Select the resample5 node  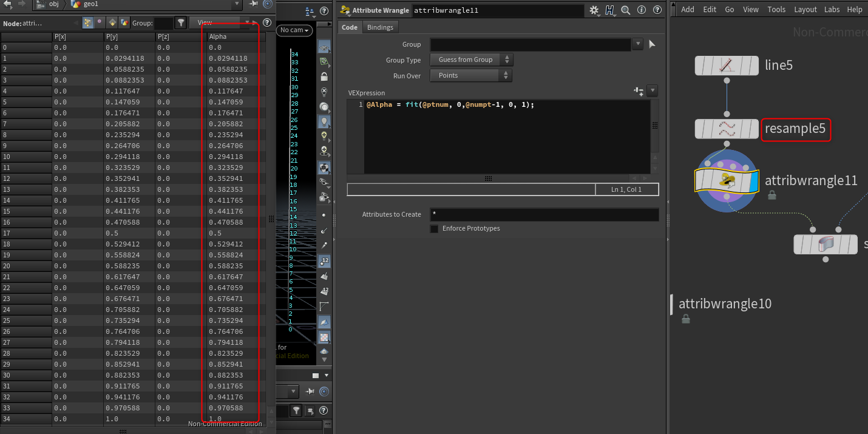(727, 129)
